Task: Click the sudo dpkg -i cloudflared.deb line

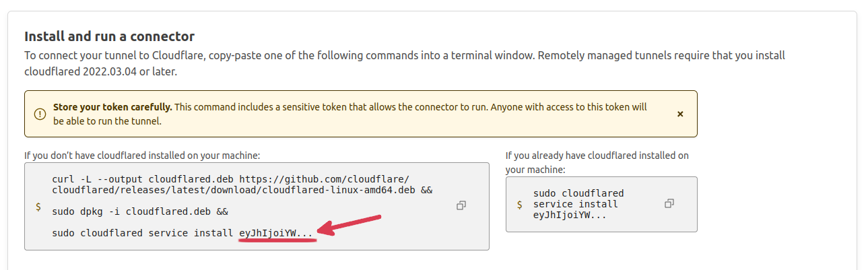Action: click(x=140, y=211)
